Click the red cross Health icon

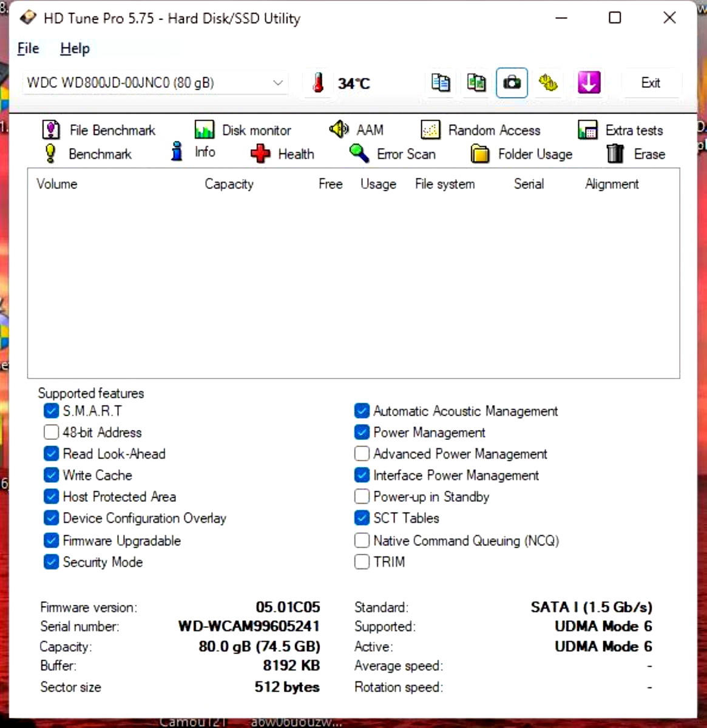point(260,153)
